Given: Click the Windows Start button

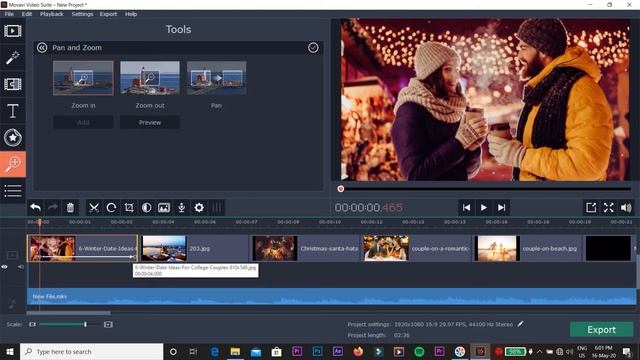Looking at the screenshot, I should tap(10, 351).
